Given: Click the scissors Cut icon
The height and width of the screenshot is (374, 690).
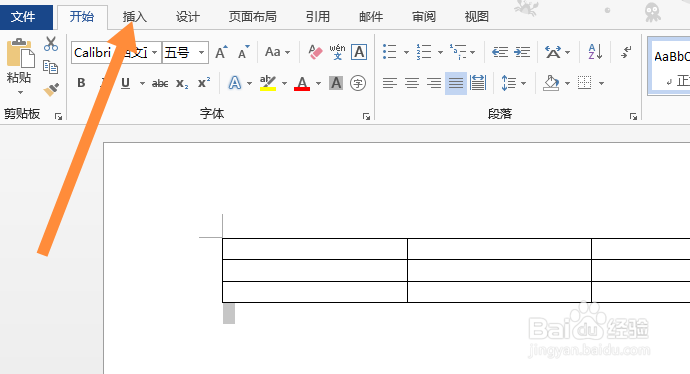Looking at the screenshot, I should click(x=51, y=44).
